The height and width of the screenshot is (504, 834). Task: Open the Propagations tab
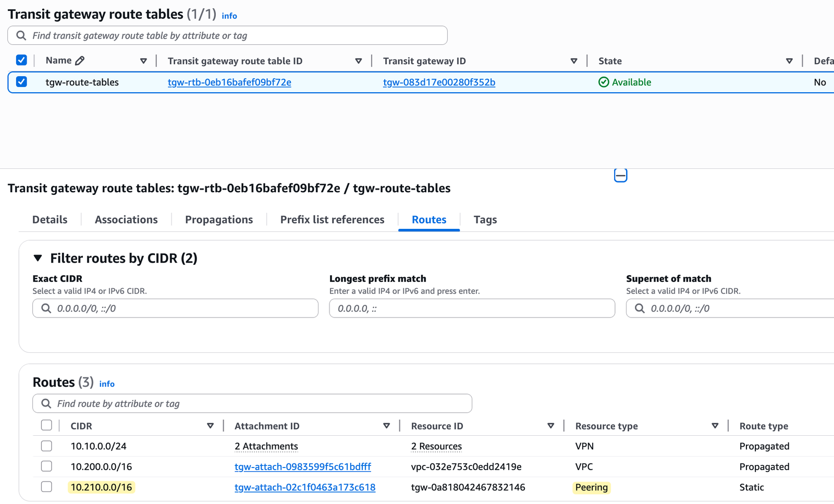(219, 219)
